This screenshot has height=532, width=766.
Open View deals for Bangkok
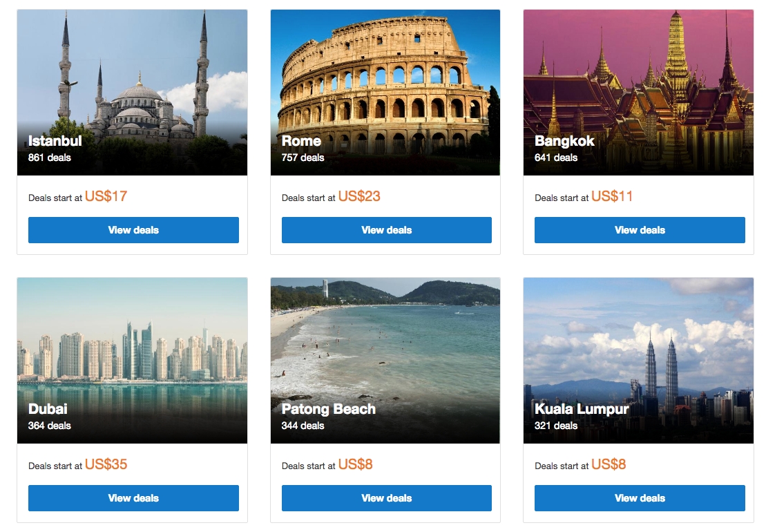[640, 230]
